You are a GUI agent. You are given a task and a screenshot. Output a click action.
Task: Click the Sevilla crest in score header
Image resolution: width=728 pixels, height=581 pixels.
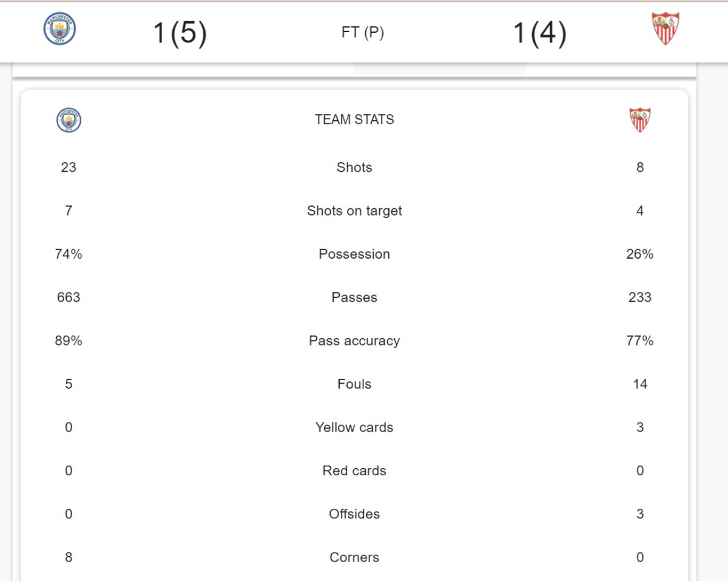666,29
